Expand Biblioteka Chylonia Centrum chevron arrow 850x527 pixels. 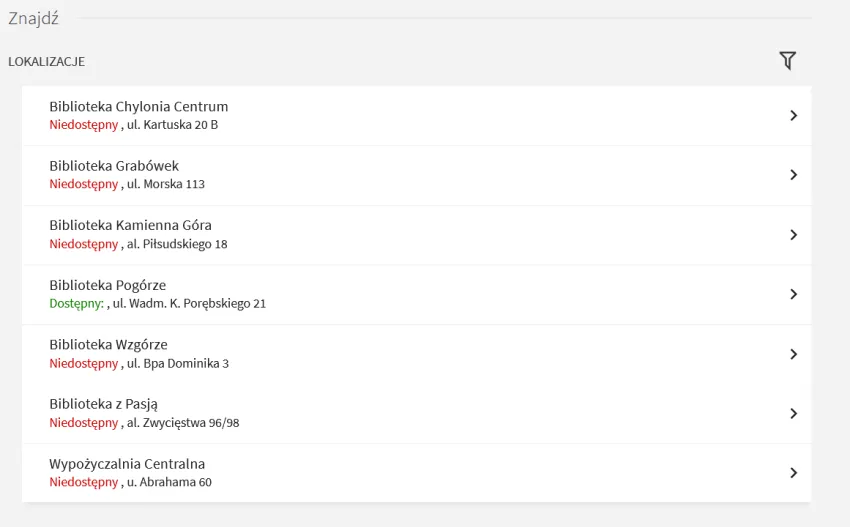(793, 115)
